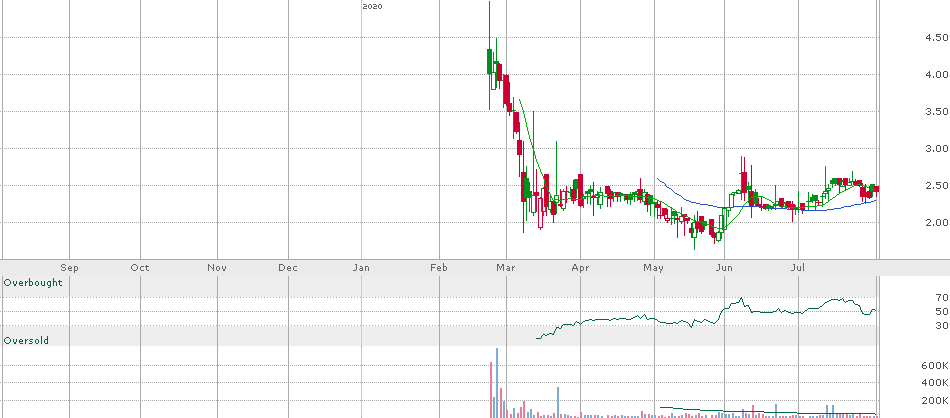
Task: Select the Jul month label
Action: (798, 268)
